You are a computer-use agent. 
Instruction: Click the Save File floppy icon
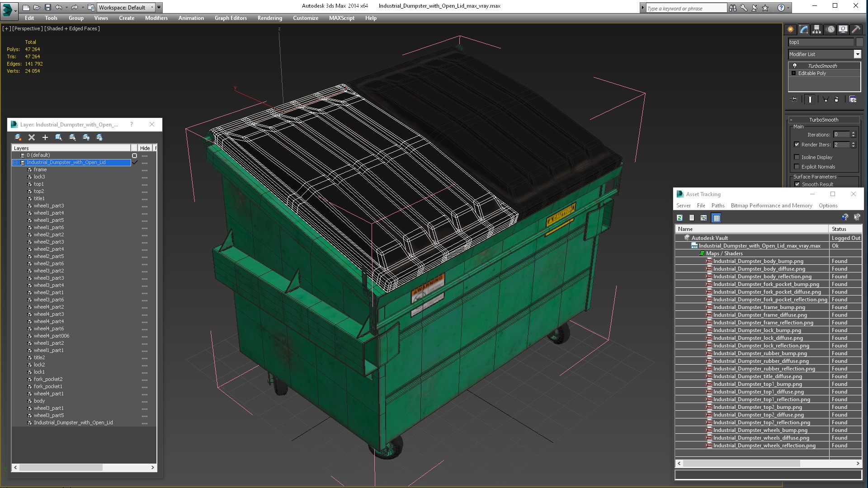pyautogui.click(x=47, y=8)
